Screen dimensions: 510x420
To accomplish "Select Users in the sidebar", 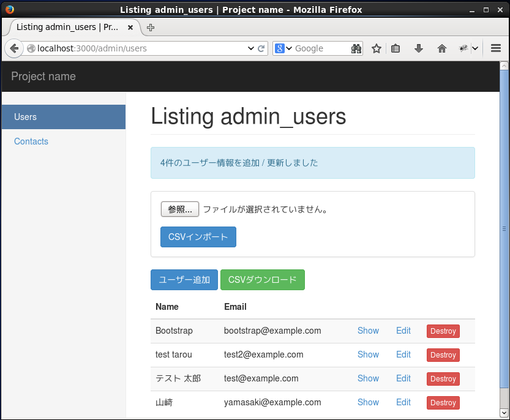I will coord(64,117).
